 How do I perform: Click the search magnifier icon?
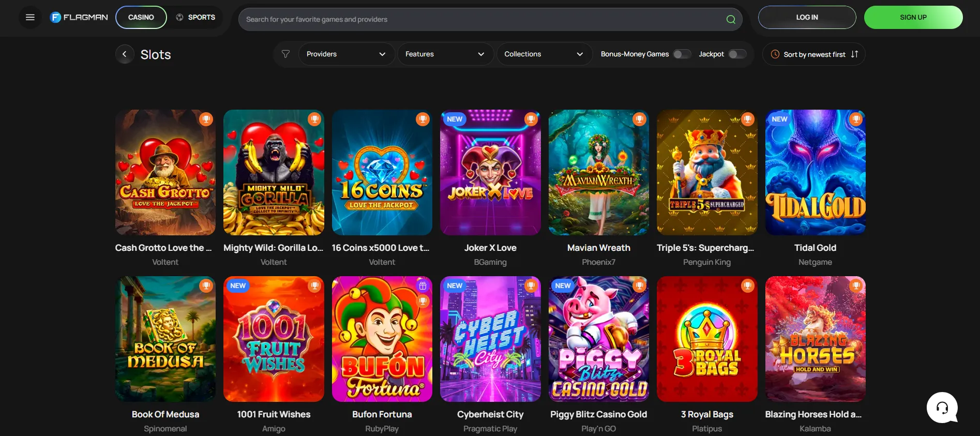[x=731, y=19]
